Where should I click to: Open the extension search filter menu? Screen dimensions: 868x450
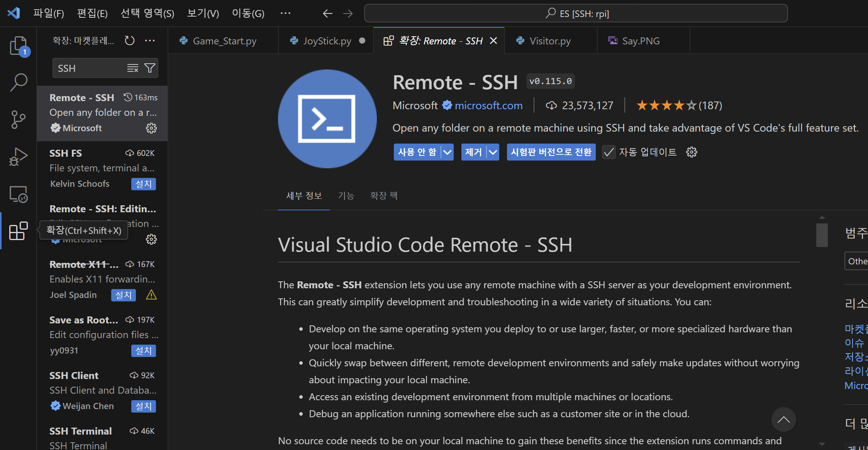click(x=150, y=68)
